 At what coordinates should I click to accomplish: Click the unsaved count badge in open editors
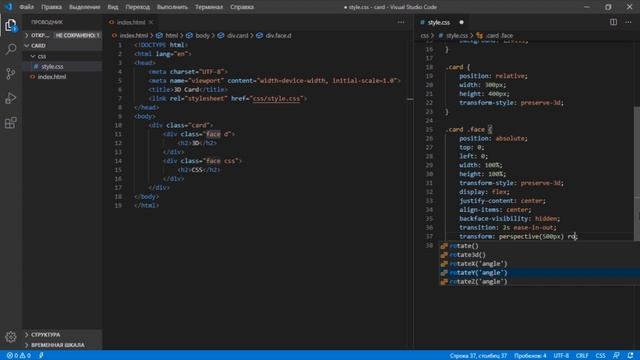coord(77,36)
